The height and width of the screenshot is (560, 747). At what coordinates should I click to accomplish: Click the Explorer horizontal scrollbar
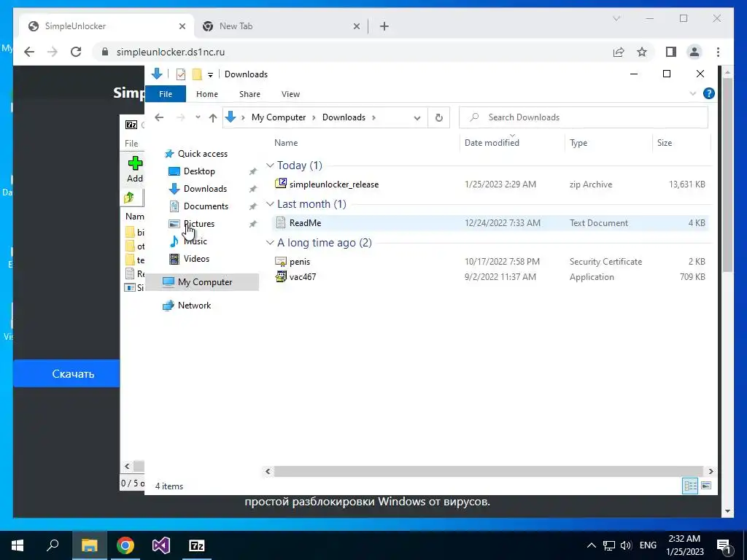tap(488, 472)
